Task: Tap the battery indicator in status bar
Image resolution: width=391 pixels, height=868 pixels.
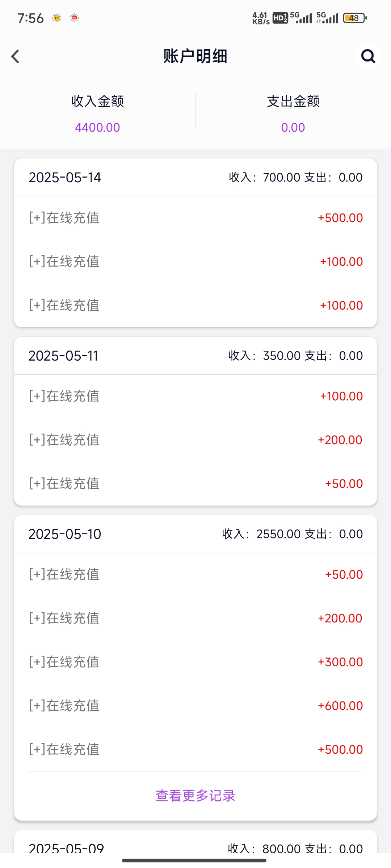Action: click(355, 18)
